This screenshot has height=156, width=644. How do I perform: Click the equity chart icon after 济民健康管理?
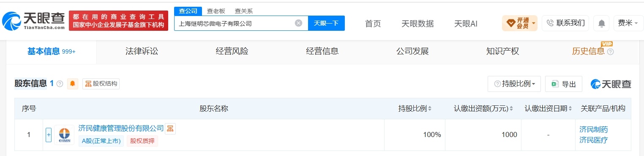coord(170,129)
